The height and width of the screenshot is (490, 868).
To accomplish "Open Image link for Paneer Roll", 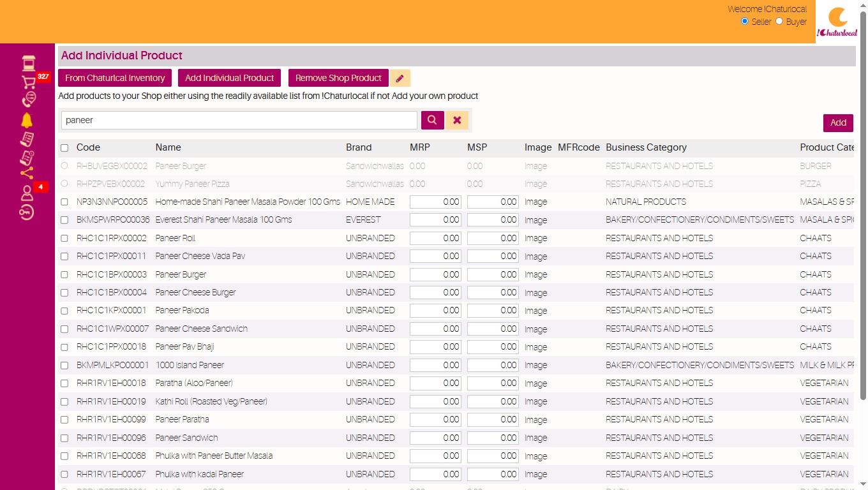I will coord(535,239).
